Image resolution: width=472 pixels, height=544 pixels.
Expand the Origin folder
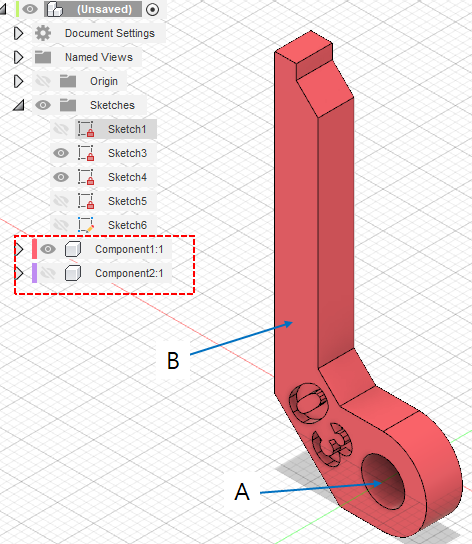click(18, 81)
